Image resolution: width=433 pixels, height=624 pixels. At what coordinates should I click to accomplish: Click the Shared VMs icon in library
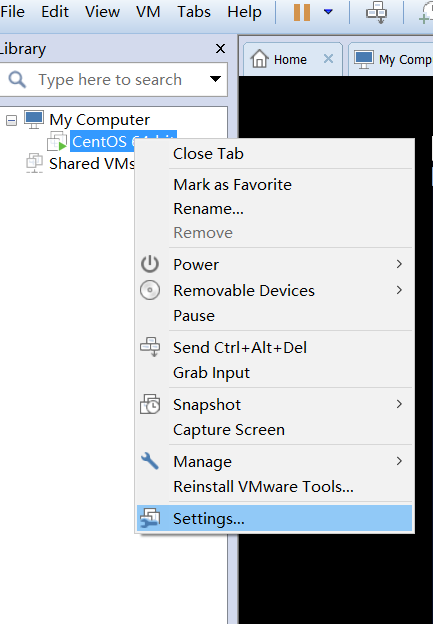[x=35, y=163]
